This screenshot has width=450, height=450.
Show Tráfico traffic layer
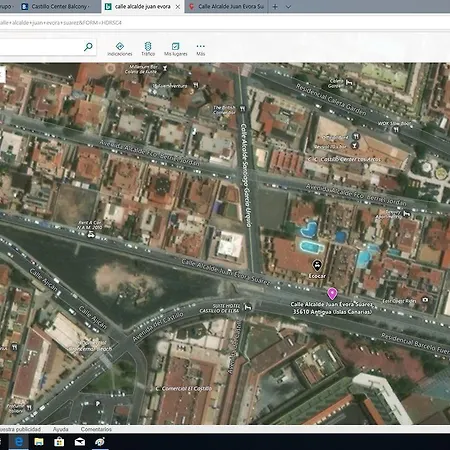pos(148,49)
